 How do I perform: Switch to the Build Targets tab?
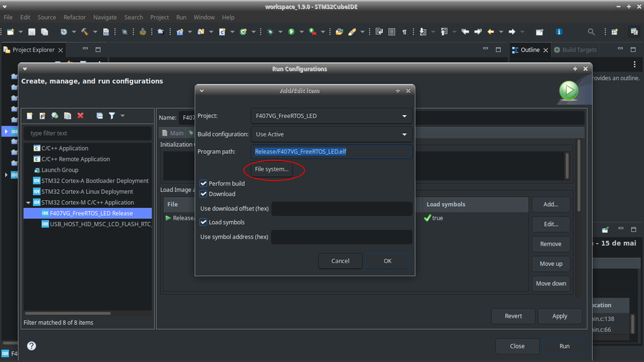tap(575, 50)
